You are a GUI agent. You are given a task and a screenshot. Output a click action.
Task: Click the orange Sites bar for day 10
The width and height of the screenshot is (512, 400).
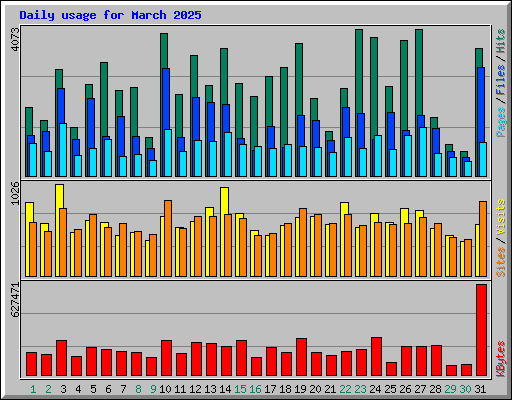pos(168,238)
